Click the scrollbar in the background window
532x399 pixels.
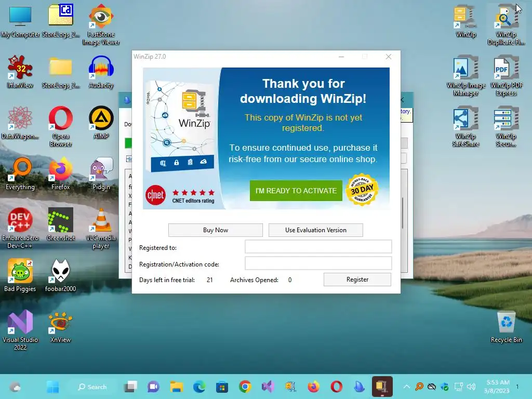click(403, 213)
